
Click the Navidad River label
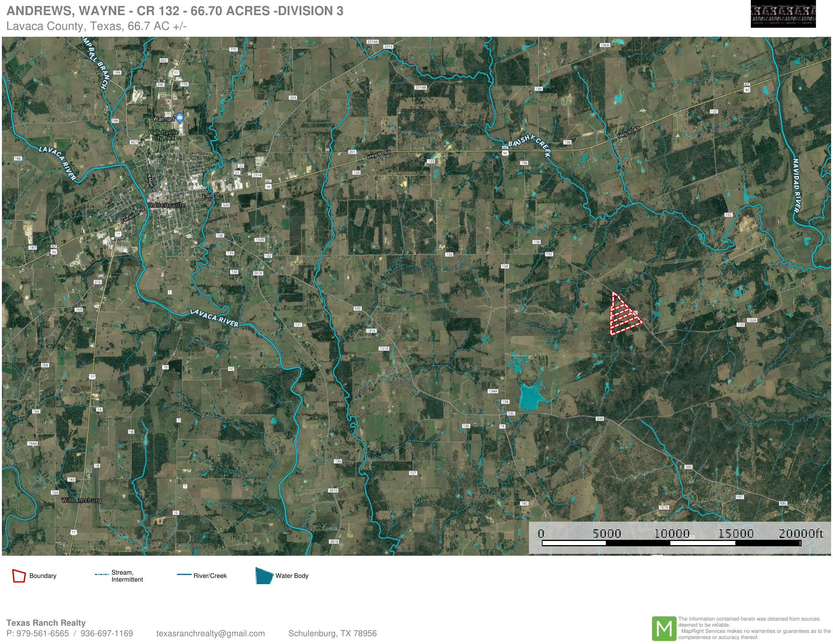[796, 185]
